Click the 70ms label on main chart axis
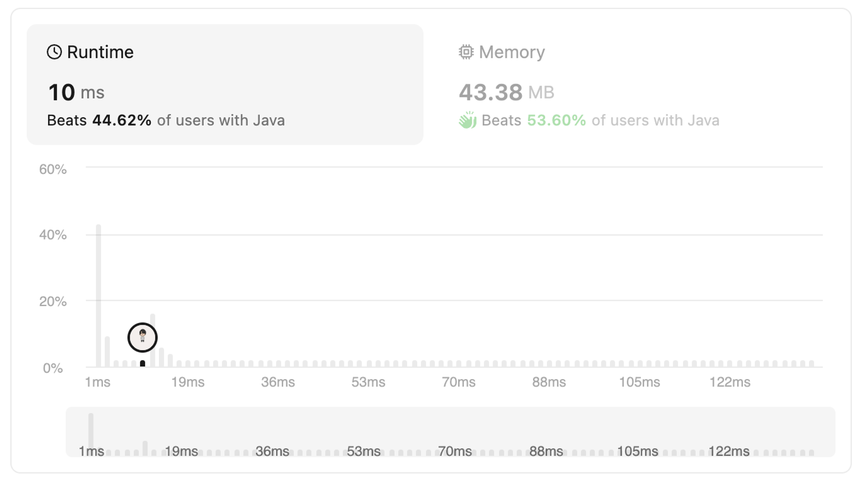This screenshot has width=868, height=477. tap(458, 382)
